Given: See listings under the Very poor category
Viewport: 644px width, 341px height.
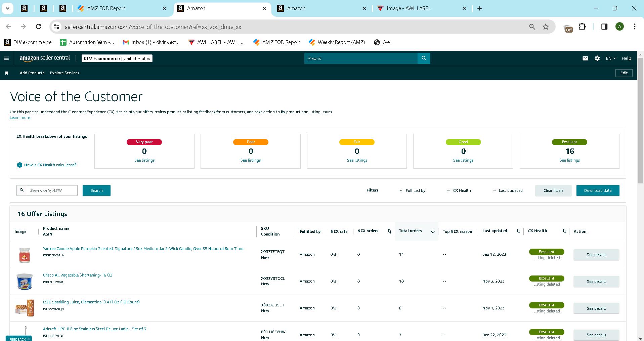Looking at the screenshot, I should point(144,160).
